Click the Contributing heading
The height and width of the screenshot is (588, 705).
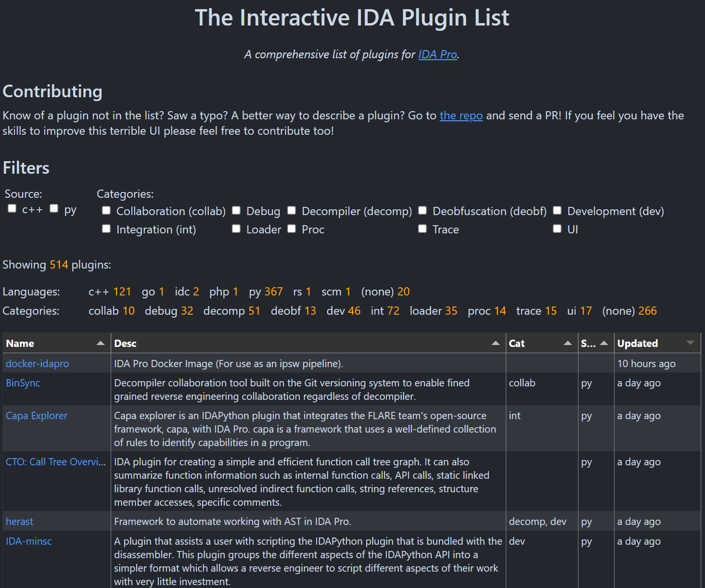pos(52,91)
